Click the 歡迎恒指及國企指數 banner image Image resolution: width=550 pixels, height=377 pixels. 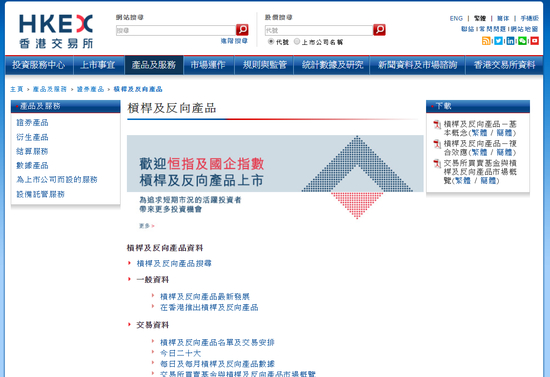tap(275, 177)
